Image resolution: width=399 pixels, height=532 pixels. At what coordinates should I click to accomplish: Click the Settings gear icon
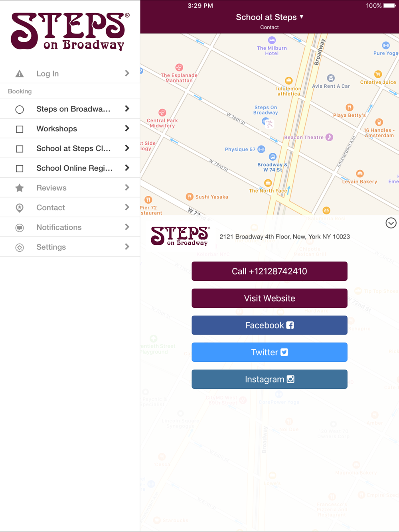click(20, 247)
